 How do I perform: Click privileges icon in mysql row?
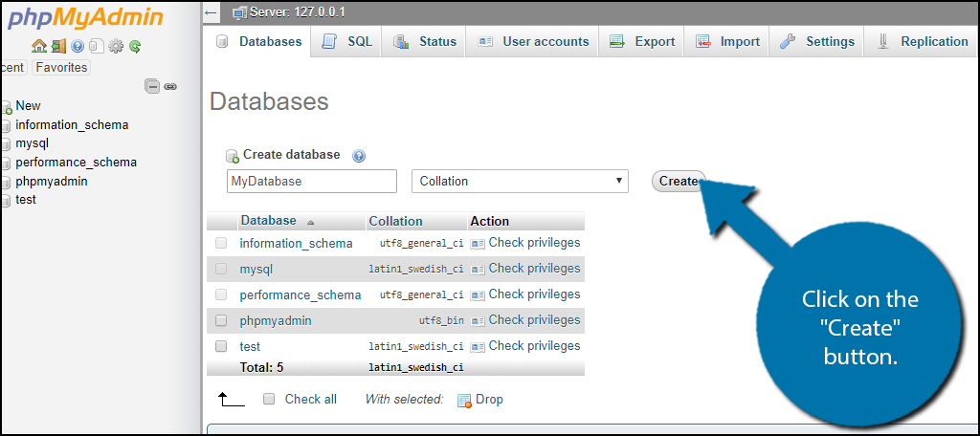[x=479, y=270]
